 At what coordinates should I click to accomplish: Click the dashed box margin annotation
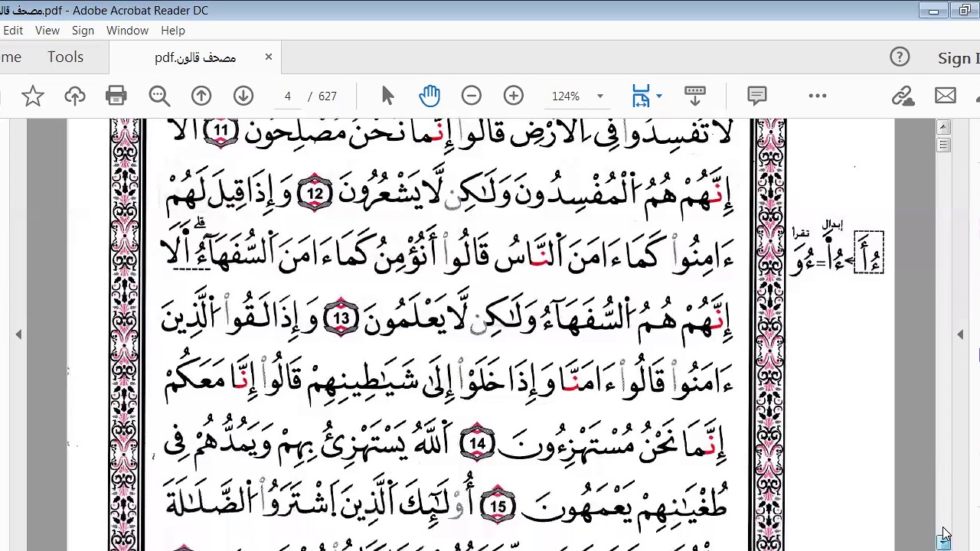[869, 252]
